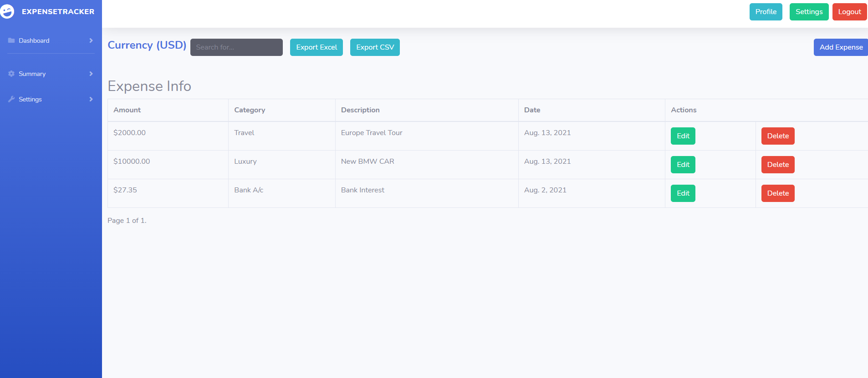Click the Aug. 13, 2021 date in Travel row

click(547, 133)
